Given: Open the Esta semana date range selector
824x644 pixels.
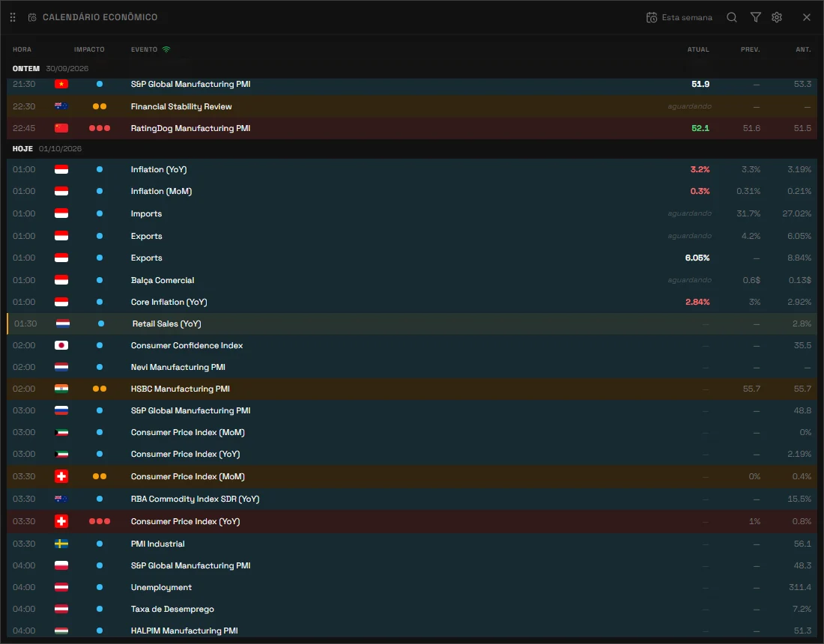Looking at the screenshot, I should 679,17.
